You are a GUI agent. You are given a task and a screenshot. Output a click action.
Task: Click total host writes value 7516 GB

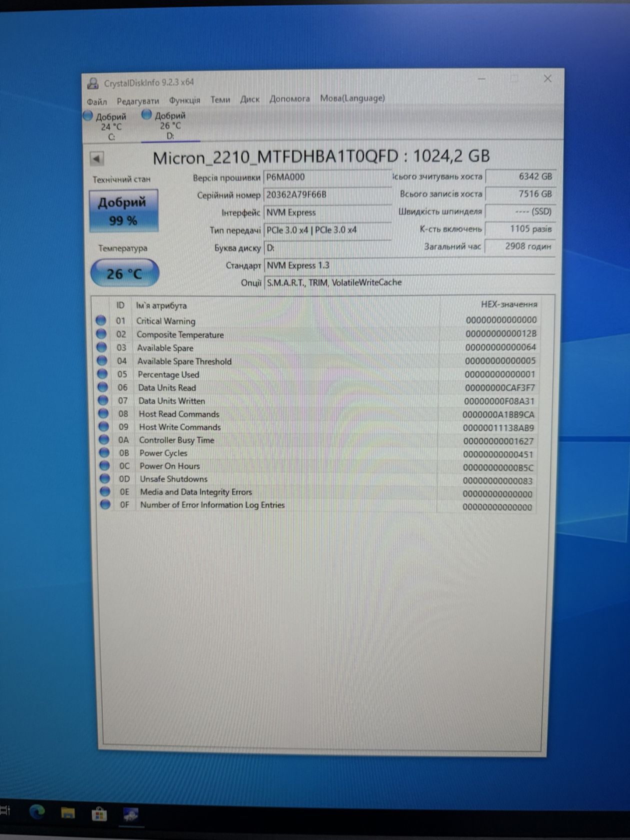520,194
